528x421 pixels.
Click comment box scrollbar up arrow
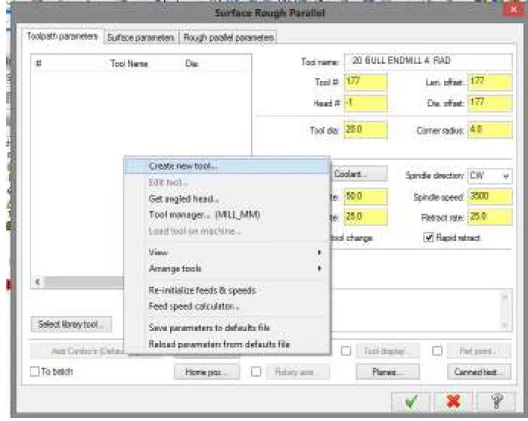click(x=505, y=297)
